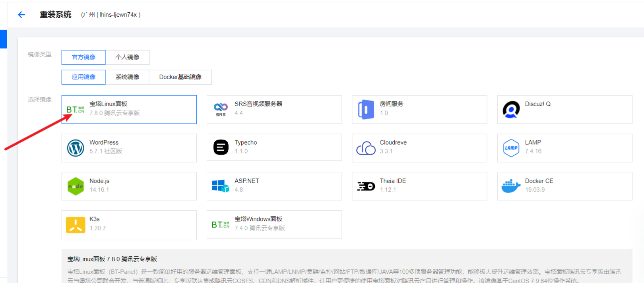Screen dimensions: 644x283
Task: Click the SRS logo icon
Action: tap(221, 109)
